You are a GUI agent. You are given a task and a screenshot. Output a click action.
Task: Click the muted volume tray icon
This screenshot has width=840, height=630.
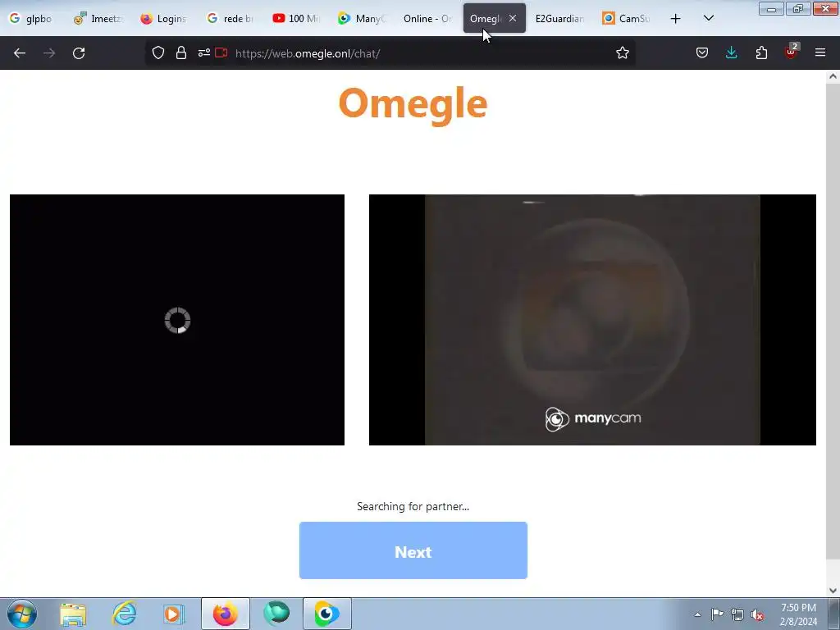[757, 614]
